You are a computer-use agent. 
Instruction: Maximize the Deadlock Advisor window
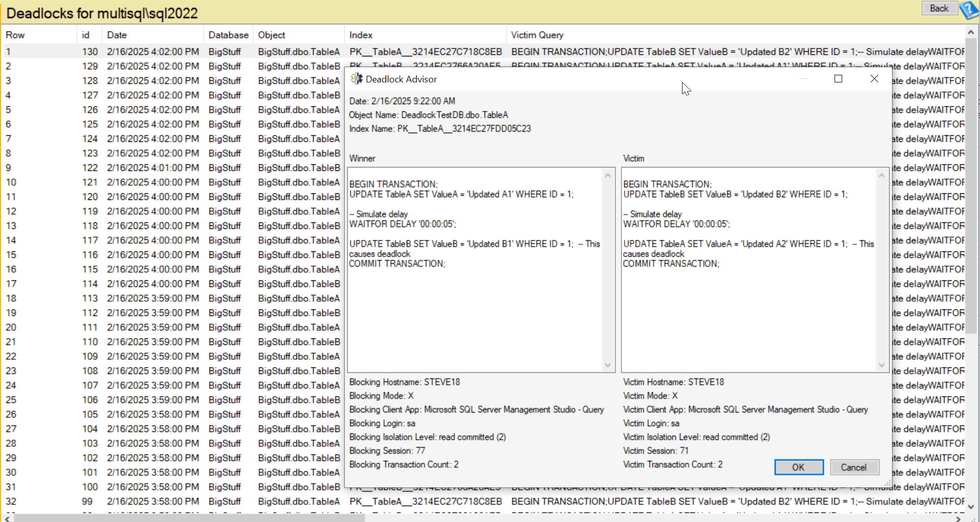(x=838, y=79)
